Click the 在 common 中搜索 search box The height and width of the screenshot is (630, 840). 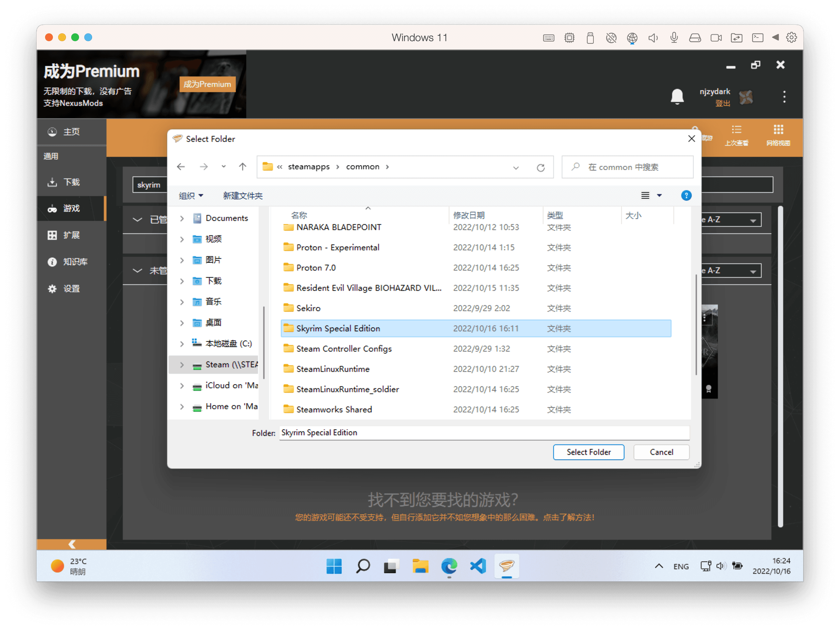tap(627, 167)
